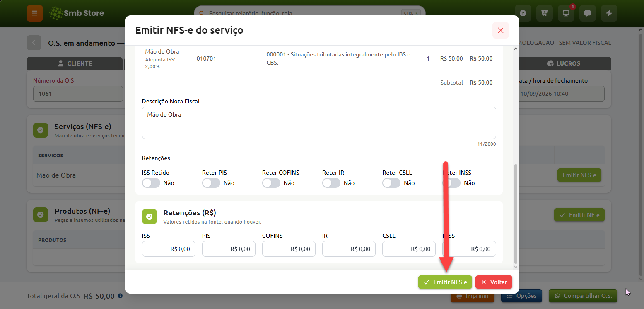The height and width of the screenshot is (309, 644).
Task: Click the Smb Store logo
Action: [76, 13]
